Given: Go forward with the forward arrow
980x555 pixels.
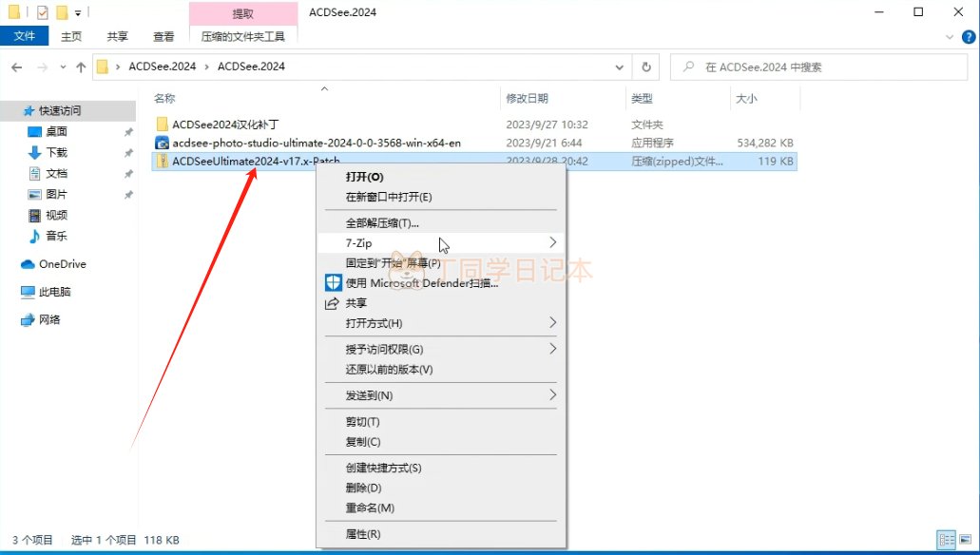Looking at the screenshot, I should [42, 67].
